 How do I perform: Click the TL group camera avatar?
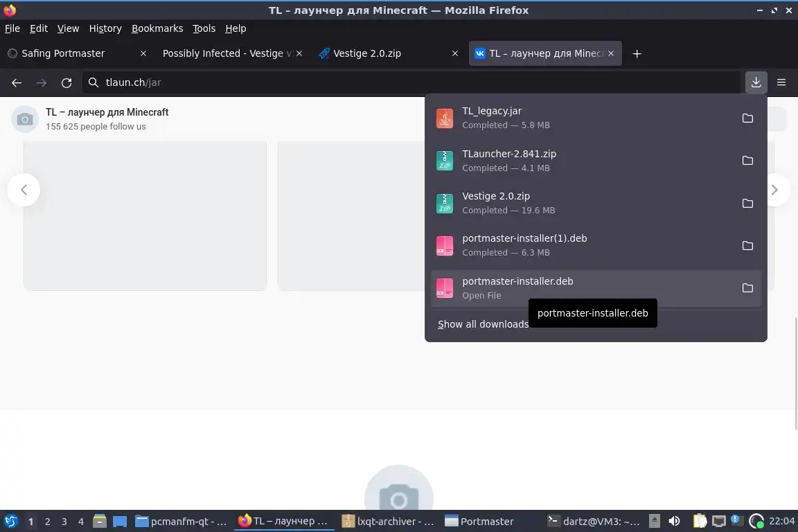click(x=24, y=119)
